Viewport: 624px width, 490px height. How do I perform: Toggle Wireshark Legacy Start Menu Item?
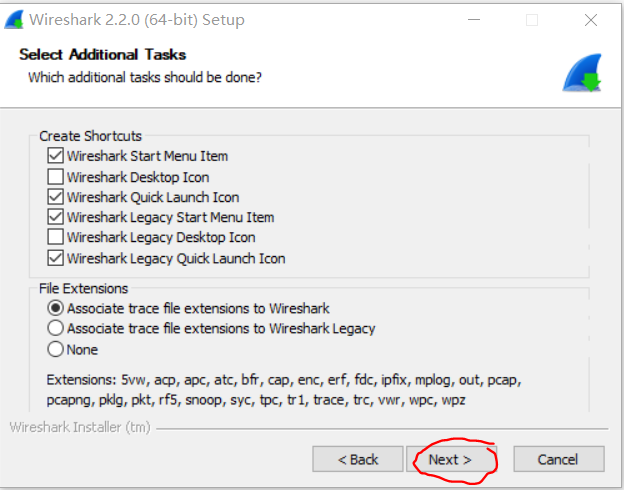point(55,217)
